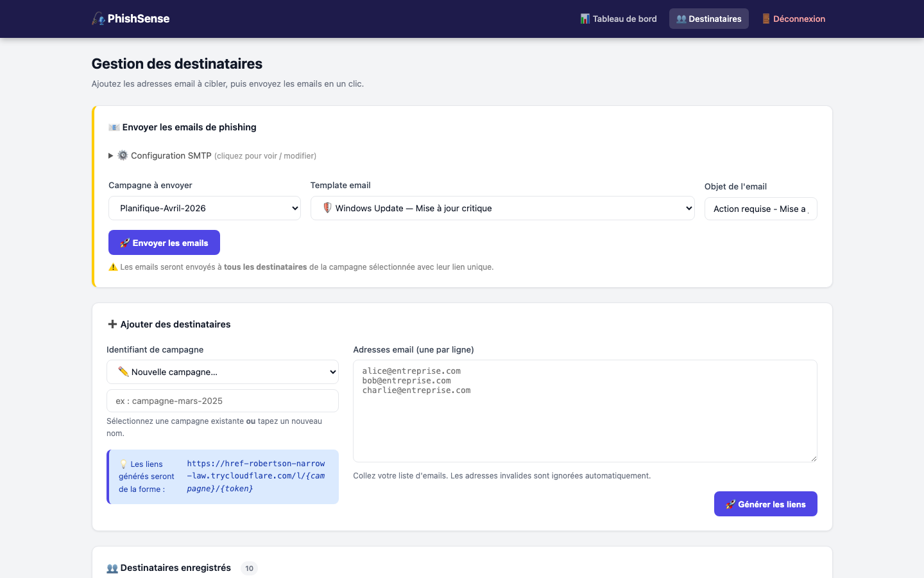
Task: Click the SMTP gear icon
Action: point(123,155)
